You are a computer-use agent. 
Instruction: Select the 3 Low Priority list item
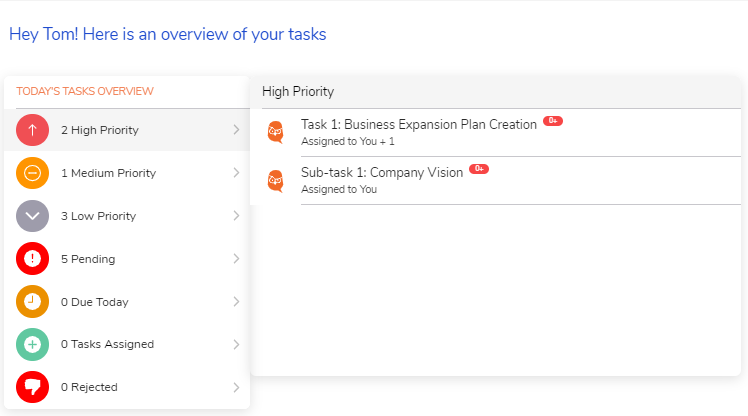(x=98, y=216)
